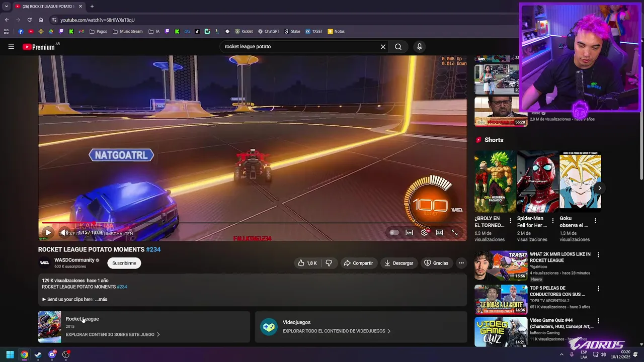The height and width of the screenshot is (362, 644).
Task: Enter fullscreen mode
Action: pyautogui.click(x=455, y=233)
